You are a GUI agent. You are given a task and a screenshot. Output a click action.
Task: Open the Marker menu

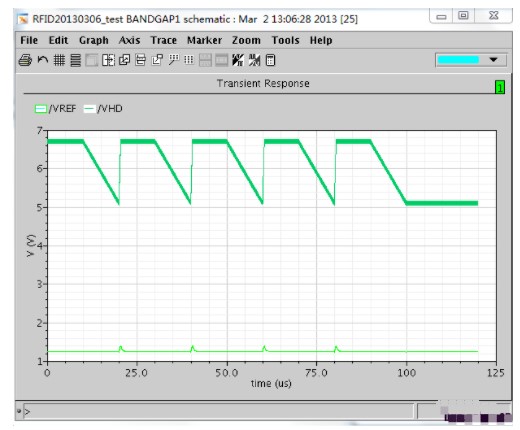[204, 40]
